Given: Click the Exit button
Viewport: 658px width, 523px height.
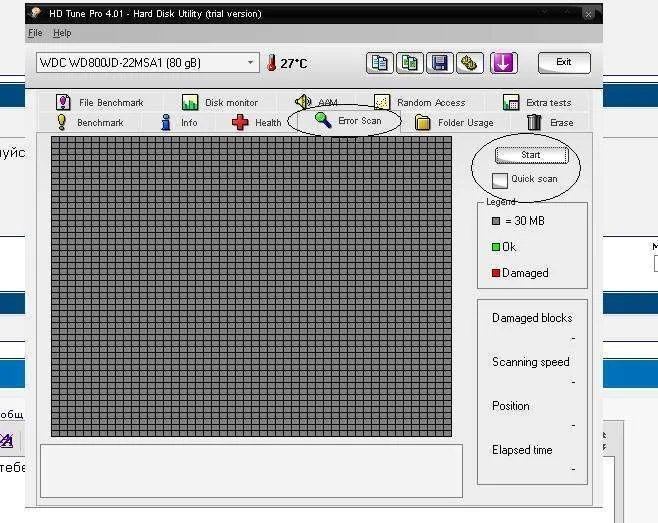Looking at the screenshot, I should pos(564,62).
